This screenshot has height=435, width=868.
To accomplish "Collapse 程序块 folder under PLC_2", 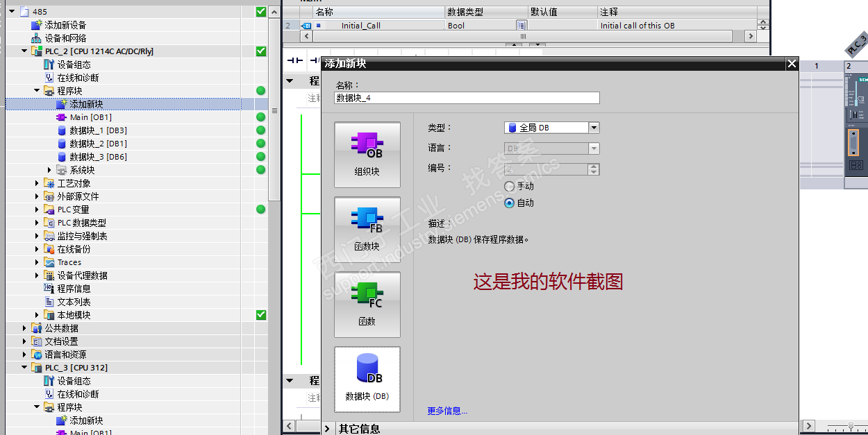I will pos(37,91).
